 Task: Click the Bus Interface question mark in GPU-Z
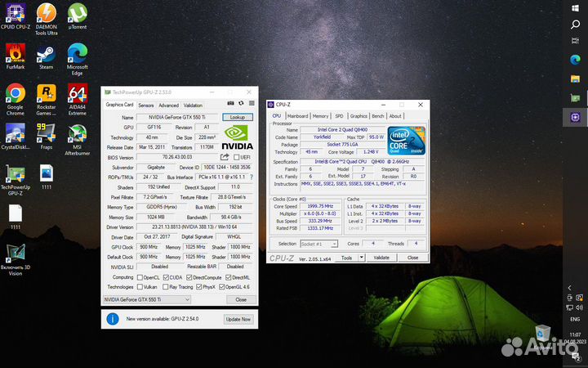point(252,177)
